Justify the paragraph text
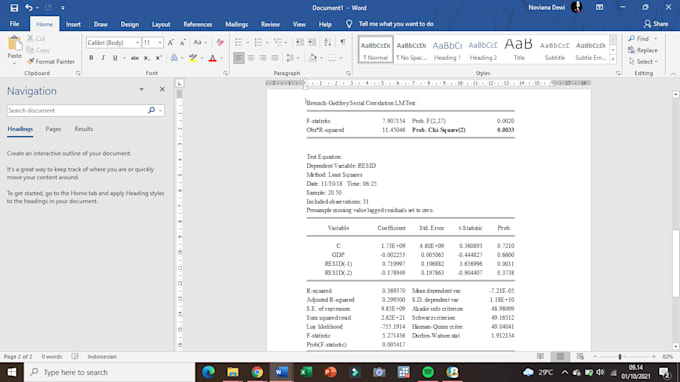The height and width of the screenshot is (382, 680). [275, 58]
